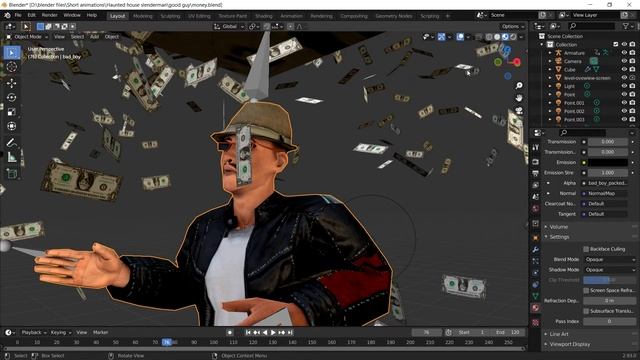Uncheck the Collection exclude checkbox

tap(616, 44)
